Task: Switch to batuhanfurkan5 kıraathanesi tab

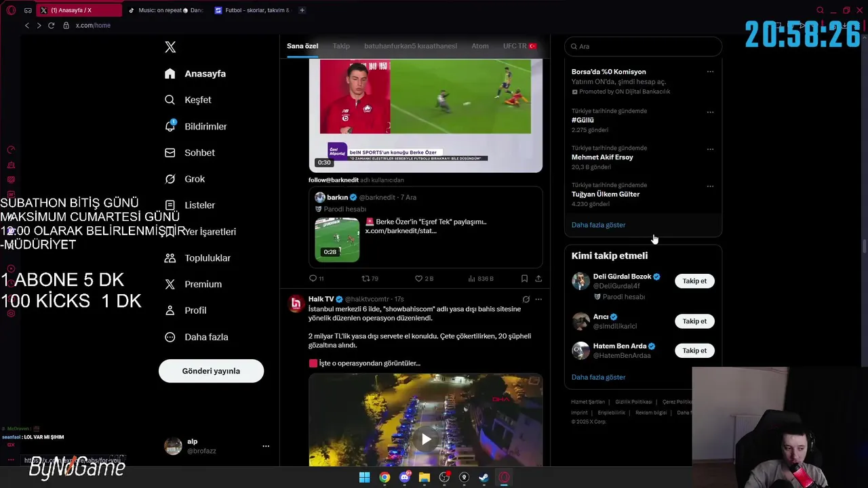Action: (410, 46)
